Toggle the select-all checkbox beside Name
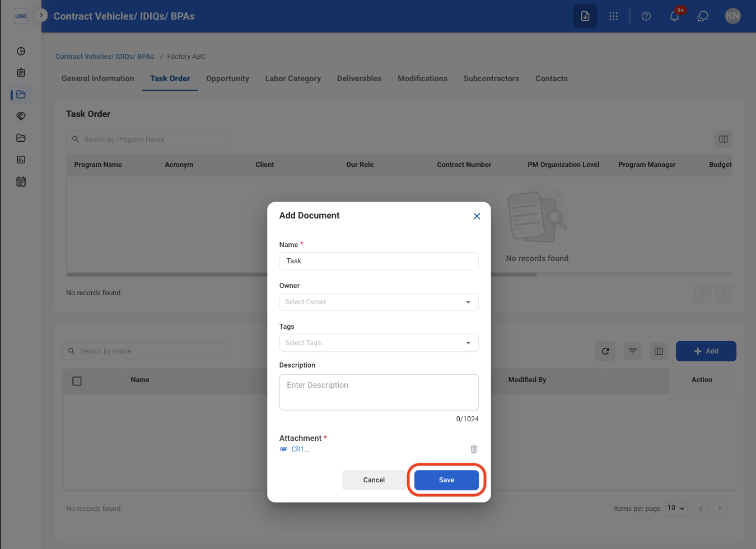756x549 pixels. click(77, 381)
